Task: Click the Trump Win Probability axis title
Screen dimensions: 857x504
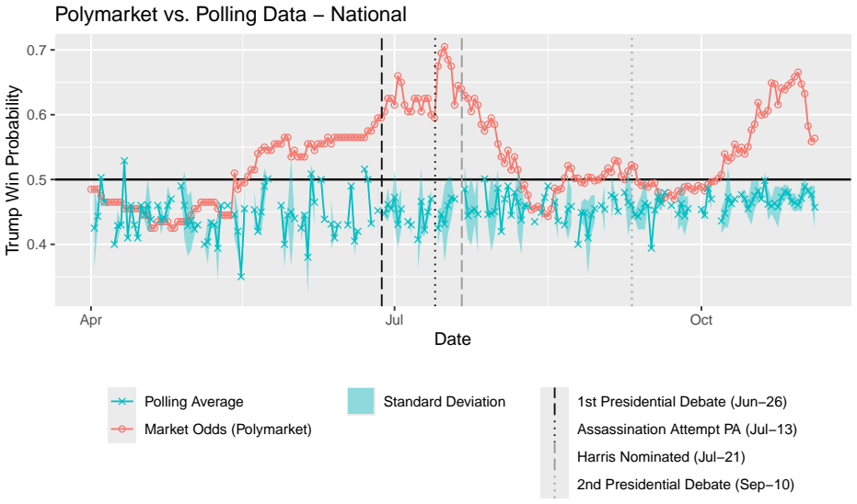Action: click(13, 170)
